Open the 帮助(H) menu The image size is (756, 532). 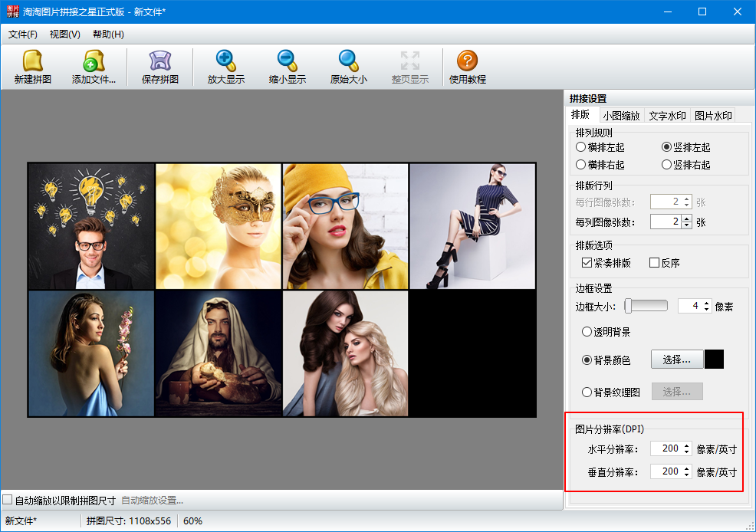[108, 34]
